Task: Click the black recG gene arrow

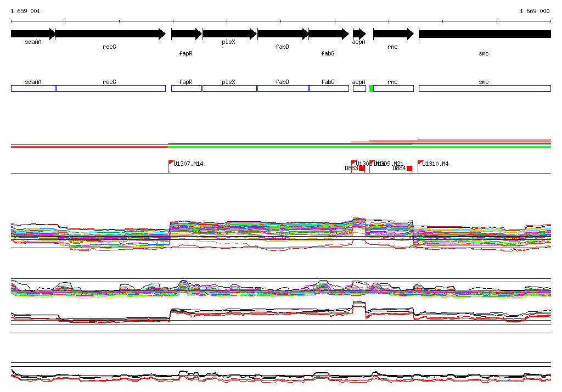Action: [110, 34]
